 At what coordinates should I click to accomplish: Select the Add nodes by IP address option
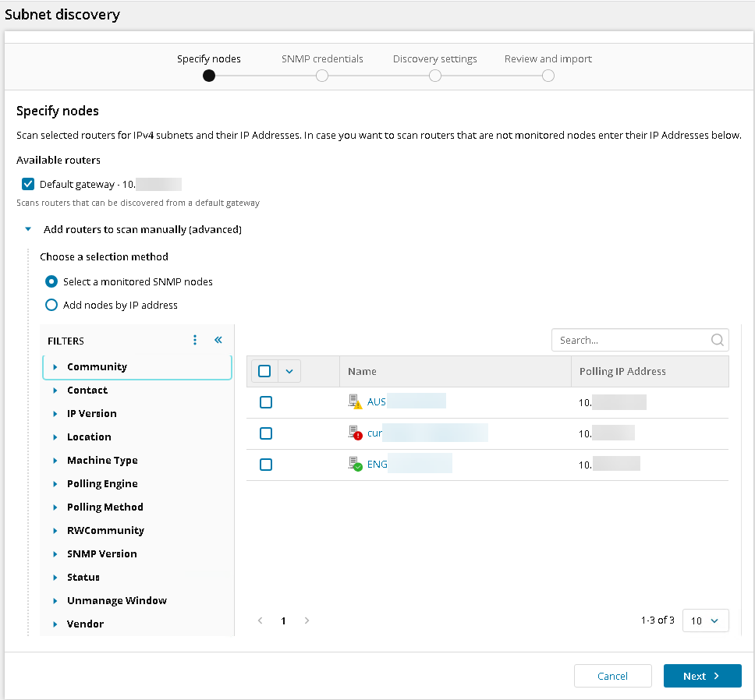pyautogui.click(x=51, y=305)
